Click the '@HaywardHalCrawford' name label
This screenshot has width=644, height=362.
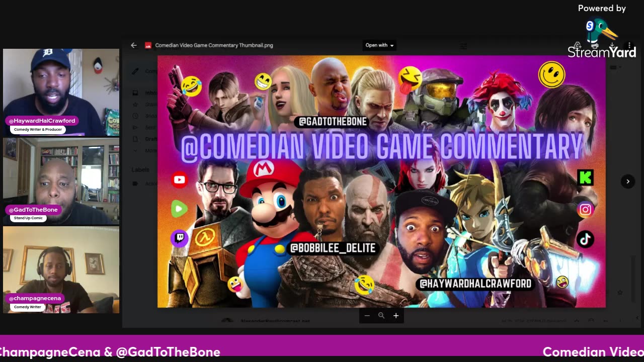(42, 121)
